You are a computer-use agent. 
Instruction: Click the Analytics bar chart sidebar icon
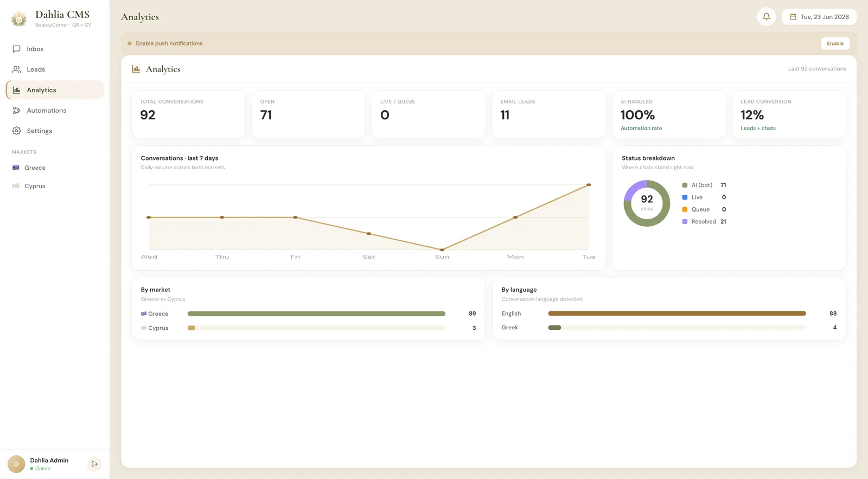point(17,90)
